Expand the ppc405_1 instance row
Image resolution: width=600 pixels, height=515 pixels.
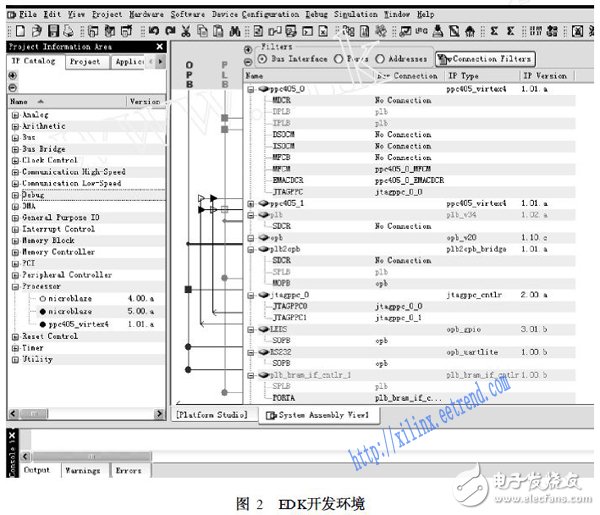point(250,203)
